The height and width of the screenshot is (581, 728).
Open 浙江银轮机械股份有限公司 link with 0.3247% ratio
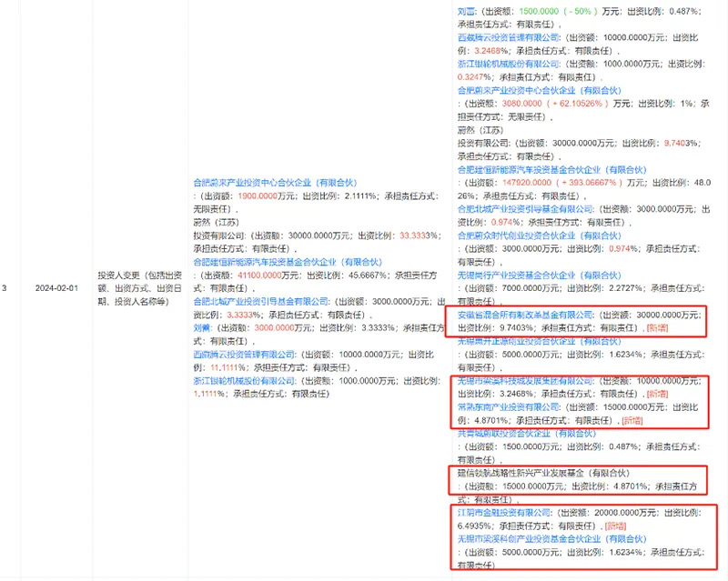point(509,64)
